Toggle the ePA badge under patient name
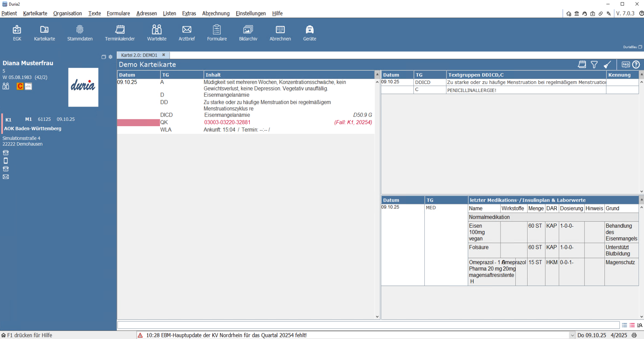Screen dimensions: 644x339 pyautogui.click(x=29, y=87)
